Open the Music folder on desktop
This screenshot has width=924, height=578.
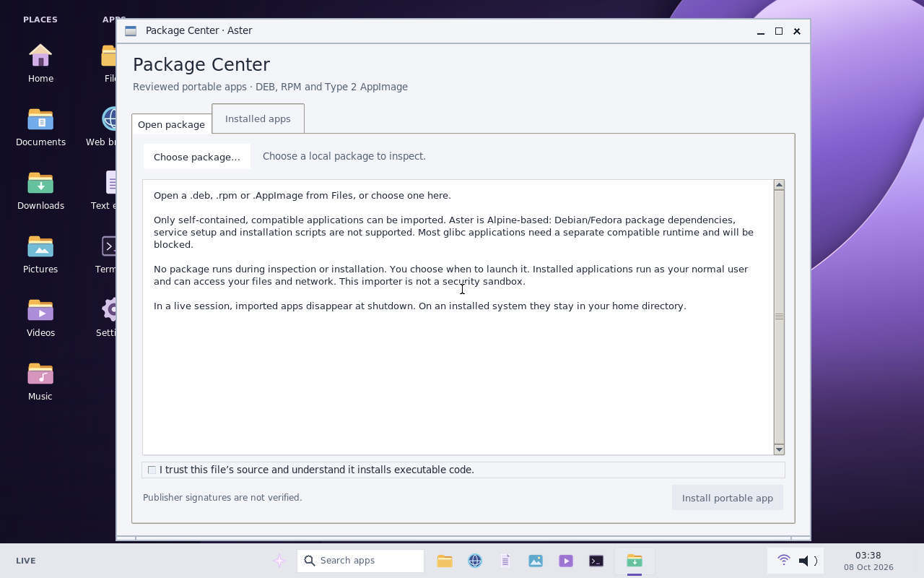click(40, 381)
